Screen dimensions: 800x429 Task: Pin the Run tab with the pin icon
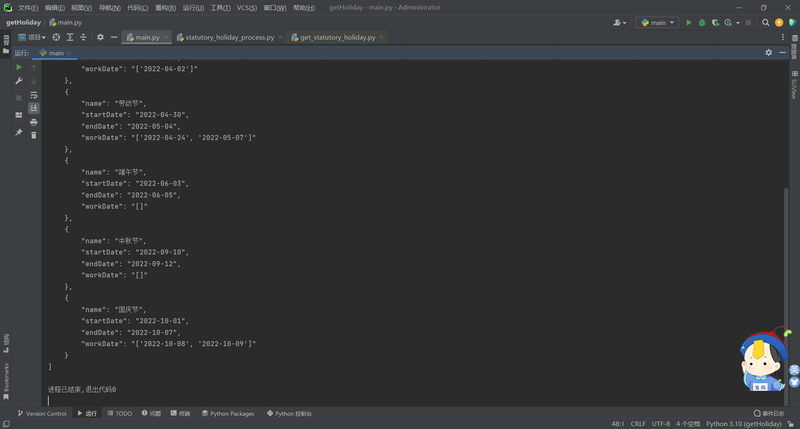point(19,132)
